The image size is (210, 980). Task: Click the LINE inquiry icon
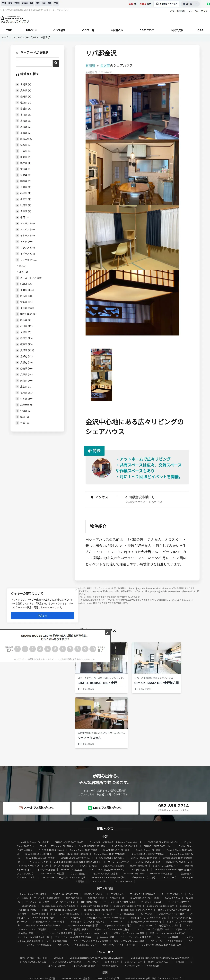tap(90, 808)
